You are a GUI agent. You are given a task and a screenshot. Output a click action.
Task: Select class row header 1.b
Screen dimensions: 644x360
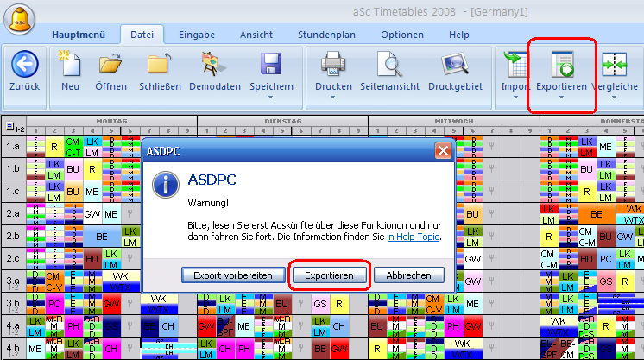[13, 168]
